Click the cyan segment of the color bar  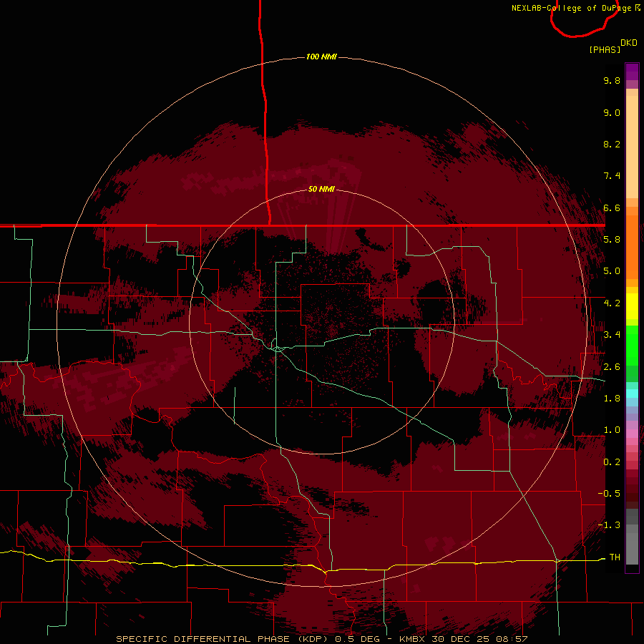(x=632, y=394)
